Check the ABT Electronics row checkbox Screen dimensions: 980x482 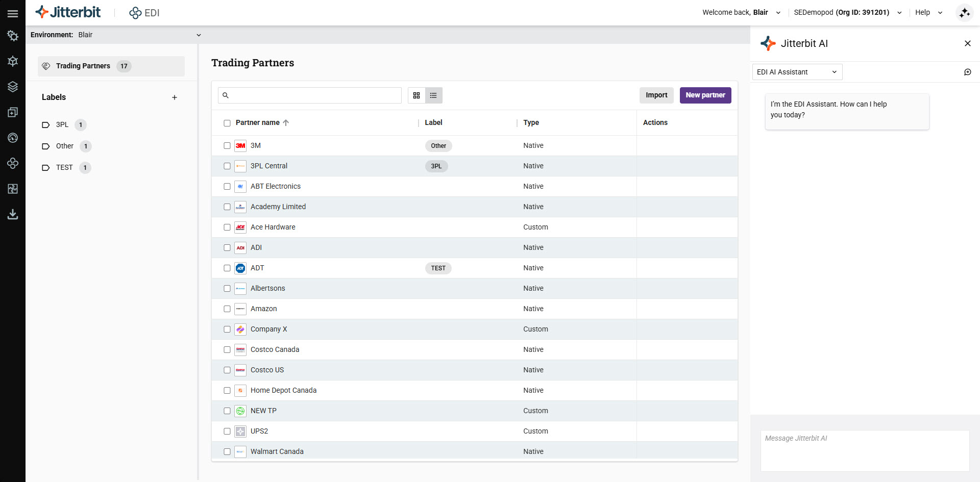click(x=227, y=187)
